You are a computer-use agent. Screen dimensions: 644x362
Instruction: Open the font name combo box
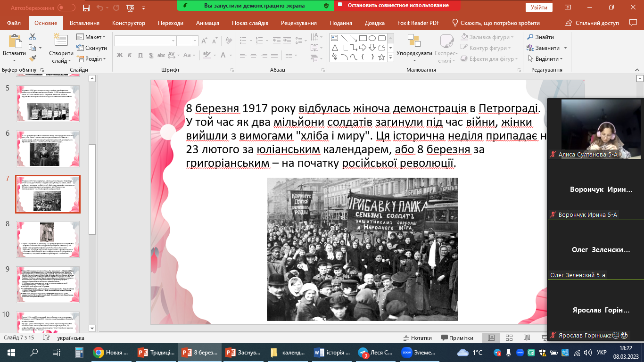pos(145,41)
